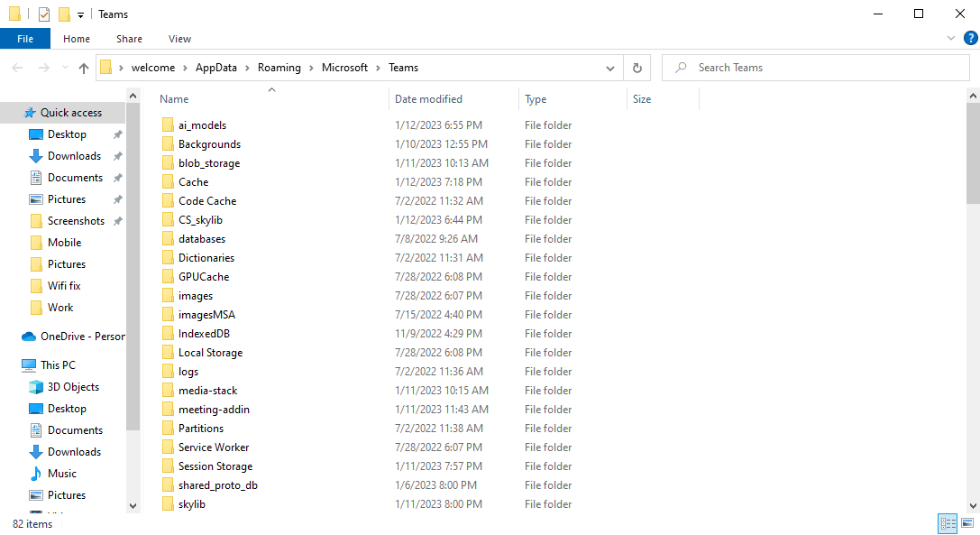This screenshot has width=980, height=535.
Task: Switch to the Home ribbon tab
Action: pos(77,39)
